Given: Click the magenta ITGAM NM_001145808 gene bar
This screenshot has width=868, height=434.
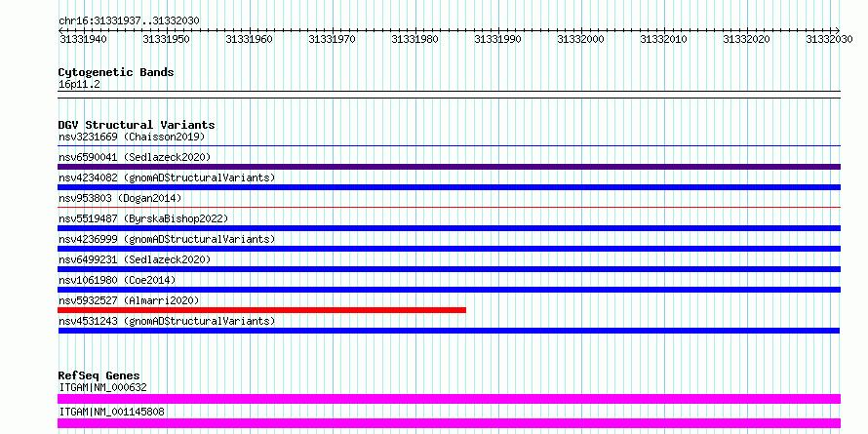Looking at the screenshot, I should pyautogui.click(x=449, y=423).
